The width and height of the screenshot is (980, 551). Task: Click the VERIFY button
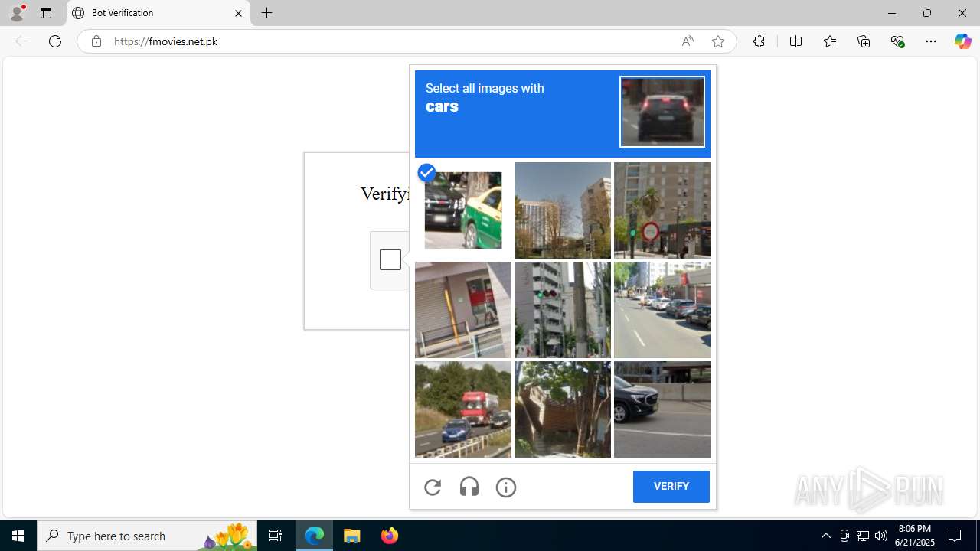(671, 487)
